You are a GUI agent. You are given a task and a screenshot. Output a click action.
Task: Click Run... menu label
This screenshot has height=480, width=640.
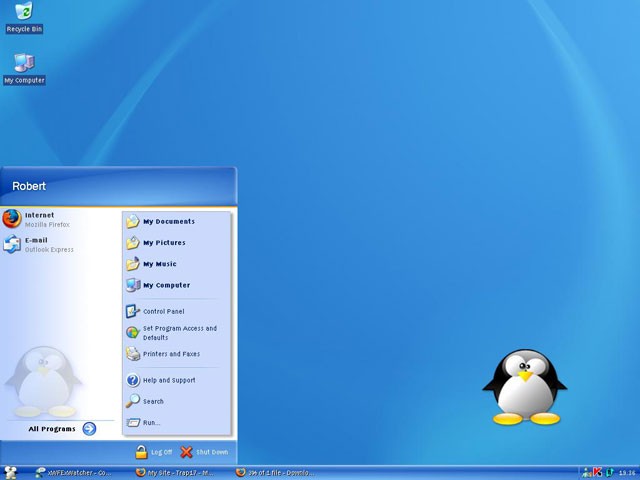[151, 422]
